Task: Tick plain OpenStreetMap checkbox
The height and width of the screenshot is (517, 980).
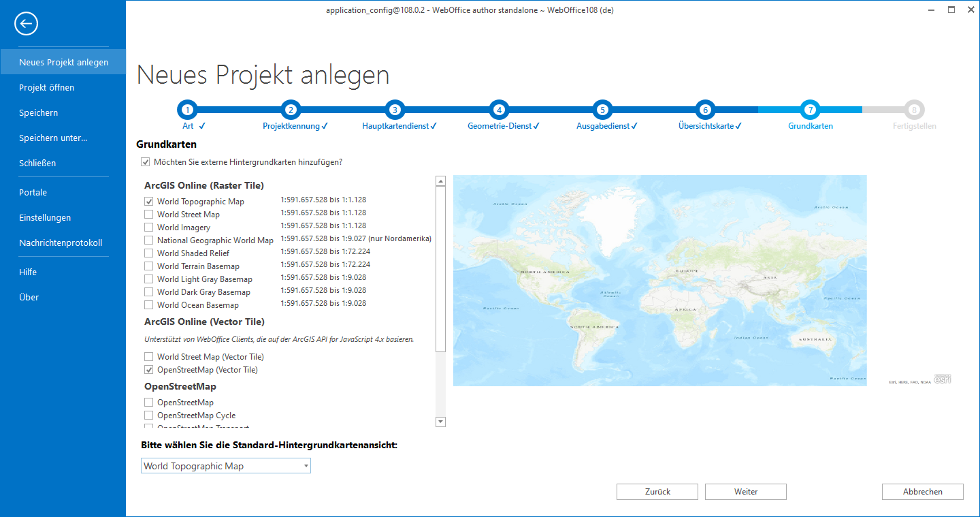Action: tap(149, 403)
